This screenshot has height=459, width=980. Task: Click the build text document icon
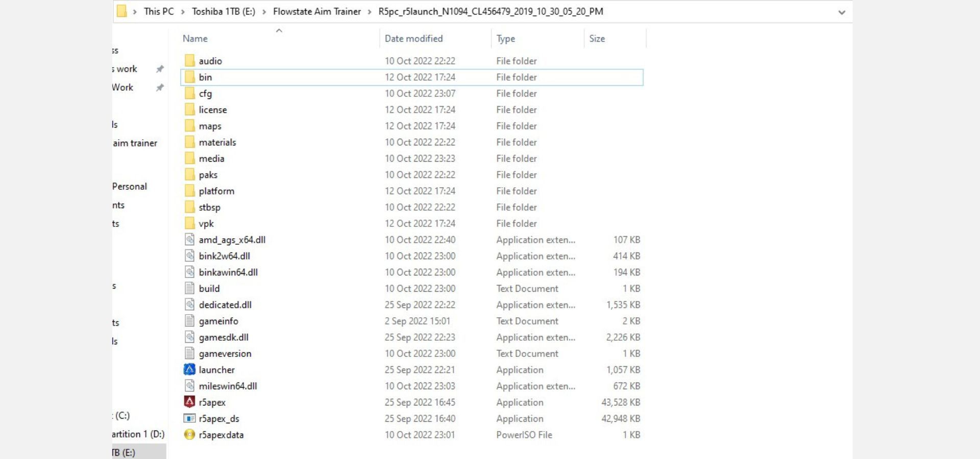pos(189,289)
